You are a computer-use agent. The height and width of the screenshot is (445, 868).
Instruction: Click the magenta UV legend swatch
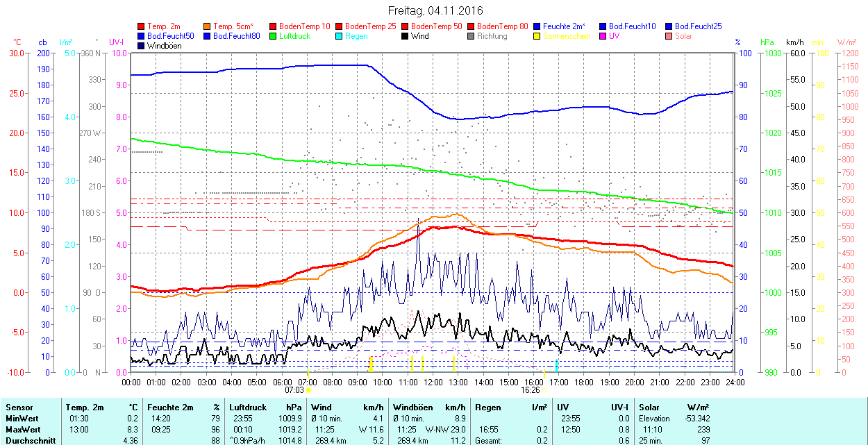[x=603, y=36]
